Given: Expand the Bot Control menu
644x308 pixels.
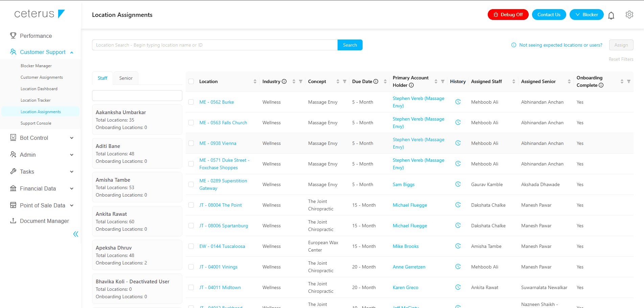Looking at the screenshot, I should point(41,138).
